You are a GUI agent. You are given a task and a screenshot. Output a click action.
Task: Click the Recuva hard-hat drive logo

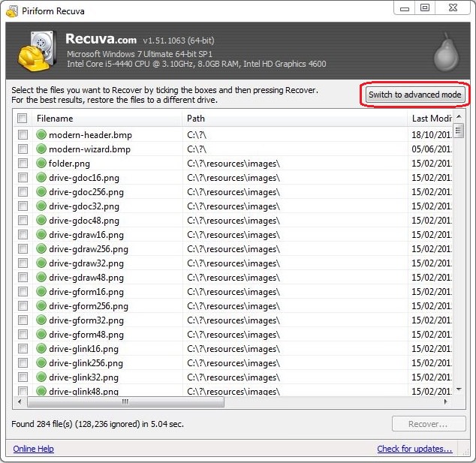click(x=37, y=51)
